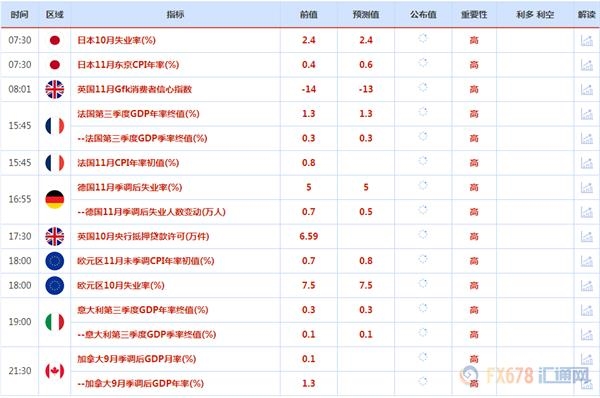The width and height of the screenshot is (600, 398).
Task: Click Japan flag in 日本11月东京CPI row
Action: (x=55, y=65)
